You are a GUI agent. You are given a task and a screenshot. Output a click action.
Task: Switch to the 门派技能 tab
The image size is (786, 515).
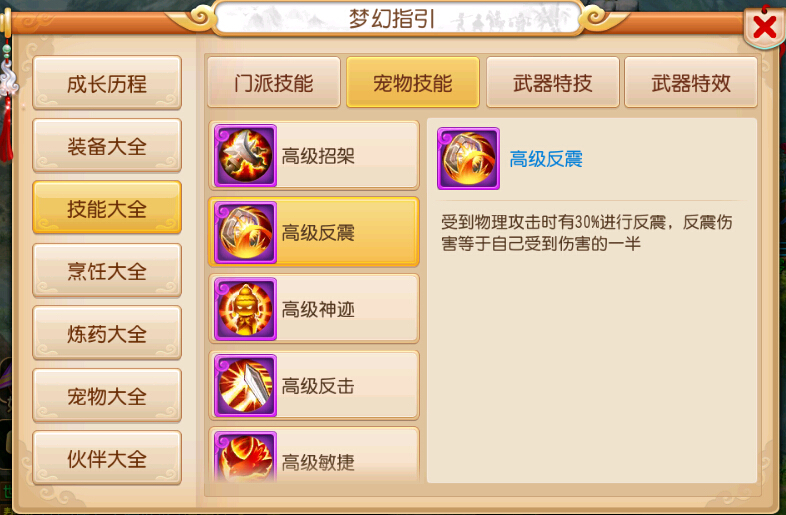pyautogui.click(x=274, y=82)
